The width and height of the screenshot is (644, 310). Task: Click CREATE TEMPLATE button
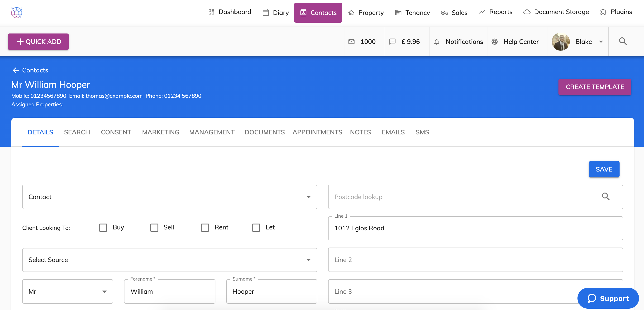594,87
